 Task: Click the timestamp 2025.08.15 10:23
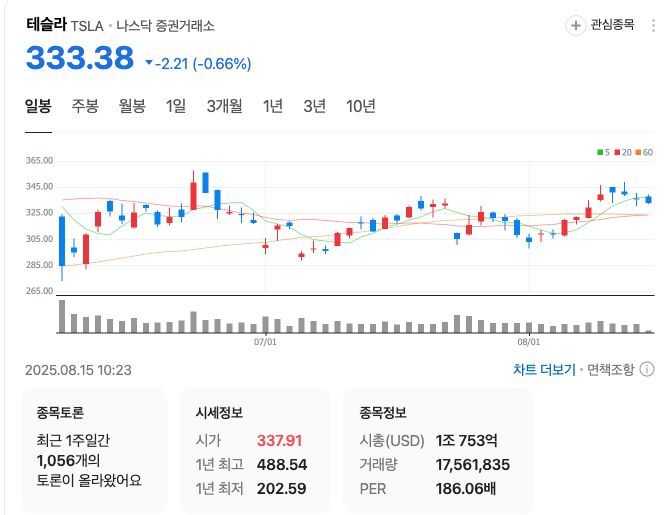(x=78, y=370)
